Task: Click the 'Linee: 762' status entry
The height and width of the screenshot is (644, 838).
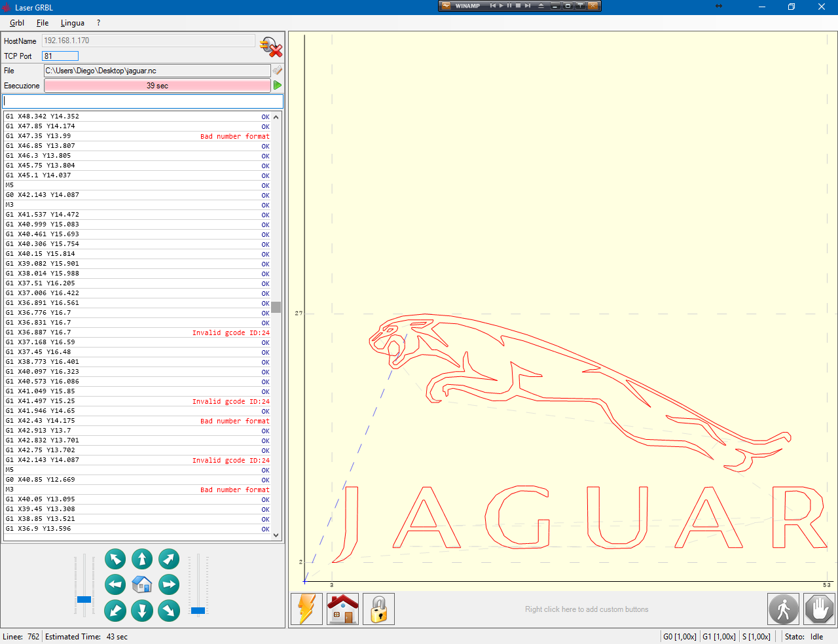Action: 21,637
